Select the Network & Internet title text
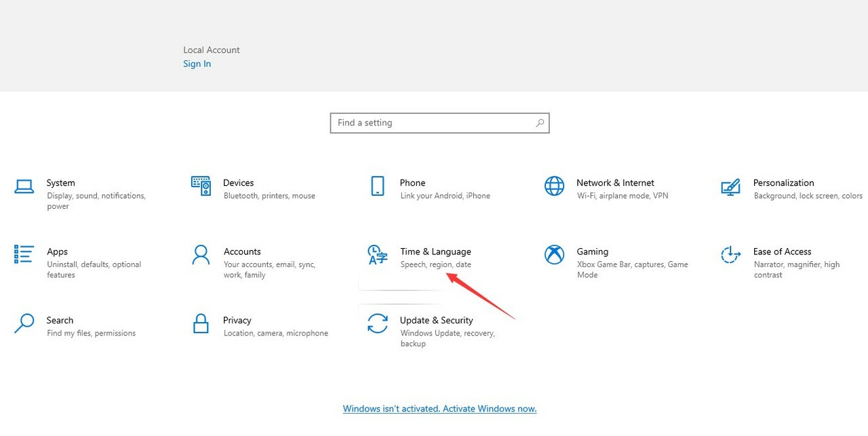 click(615, 182)
